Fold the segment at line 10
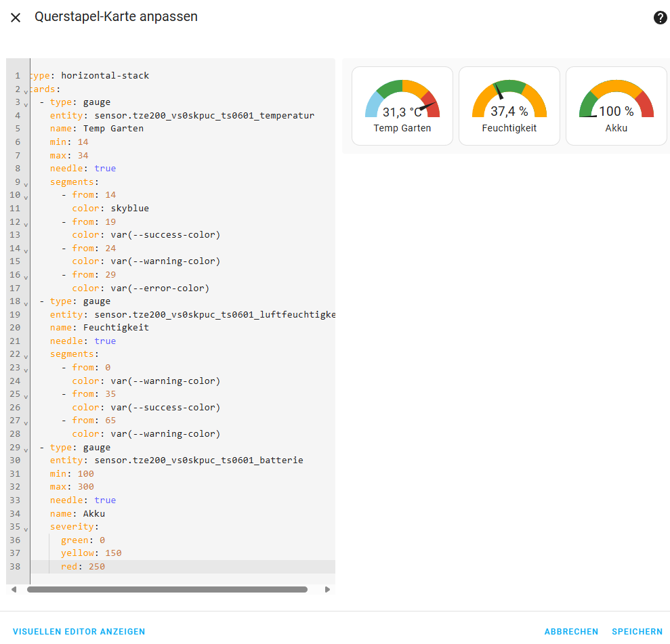Viewport: 670px width, 644px height. coord(26,197)
